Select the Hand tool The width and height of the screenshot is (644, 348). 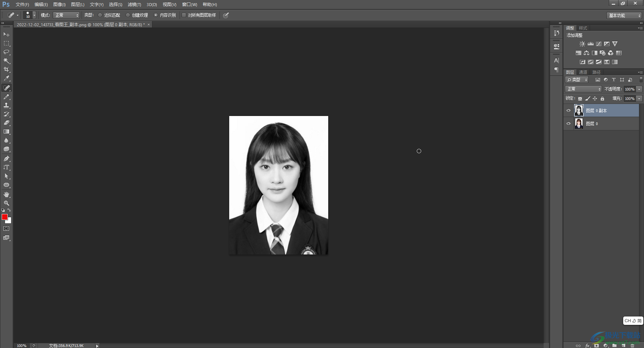tap(6, 194)
